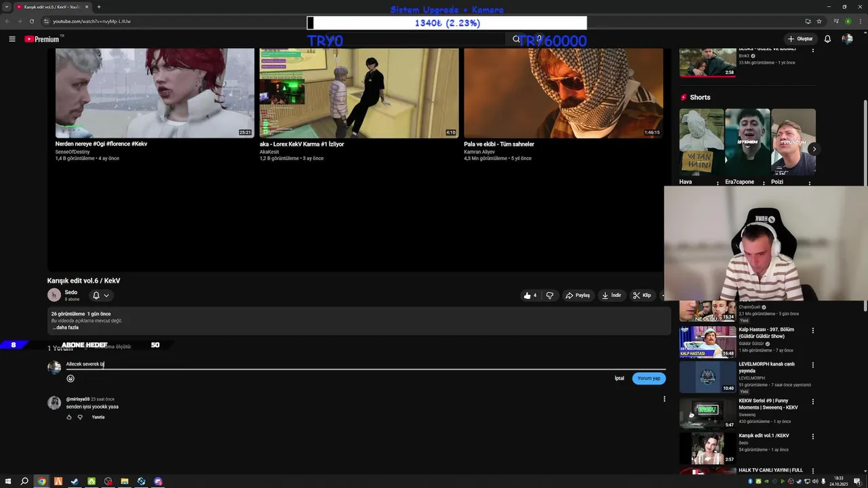Screen dimensions: 868x488
Task: Open the Windows Start menu
Action: coord(7,481)
